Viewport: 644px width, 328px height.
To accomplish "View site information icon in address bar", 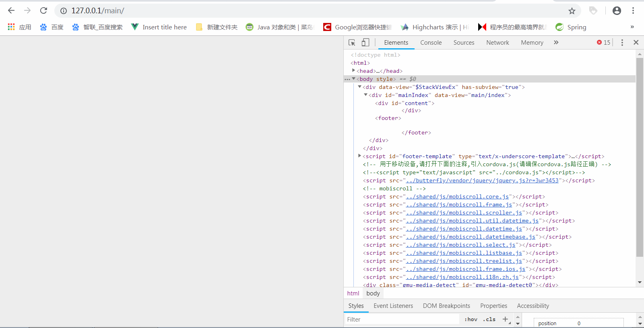I will [64, 11].
